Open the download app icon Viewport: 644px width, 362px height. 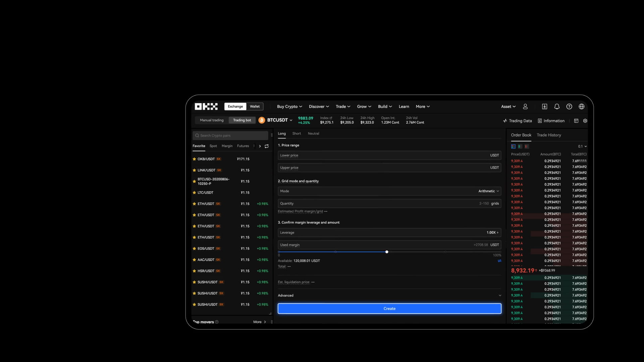click(544, 107)
